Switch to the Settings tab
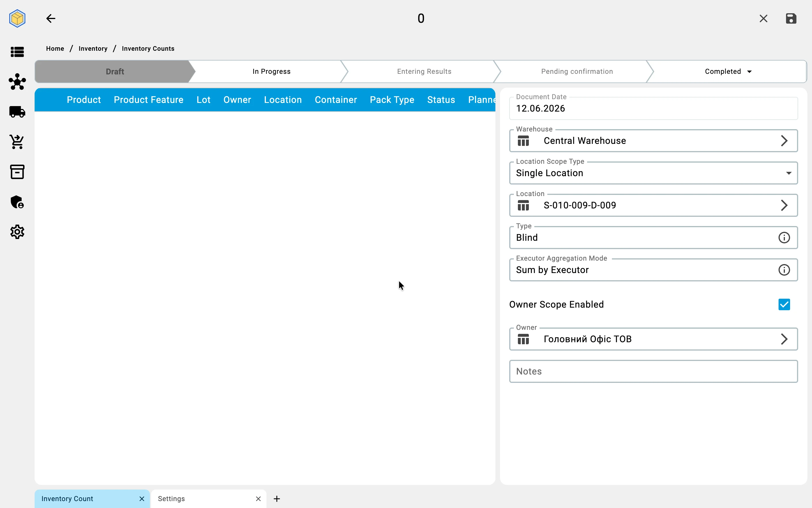This screenshot has width=812, height=508. coord(208,498)
